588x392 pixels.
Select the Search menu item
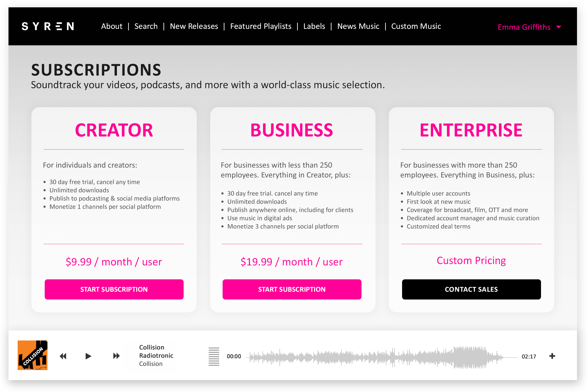coord(147,26)
